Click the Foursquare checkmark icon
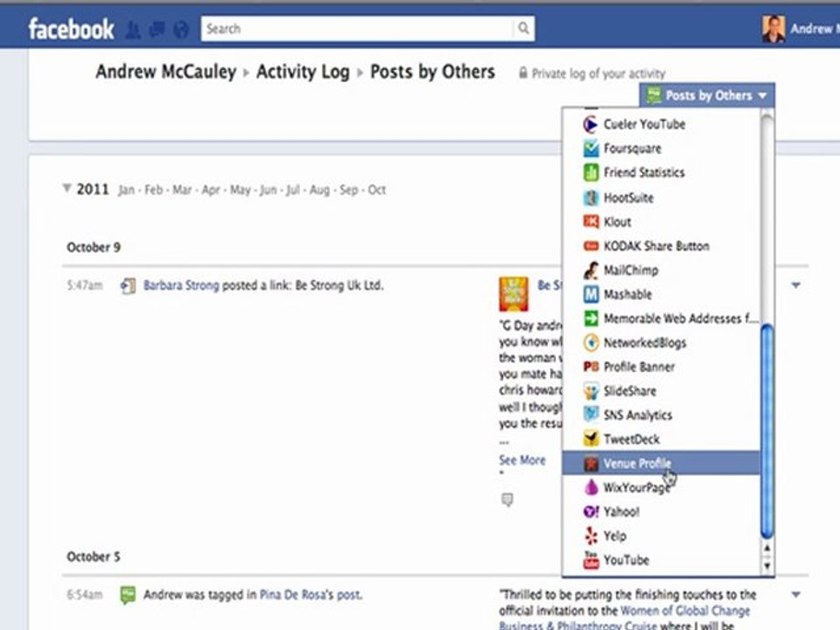Viewport: 840px width, 630px height. click(x=591, y=149)
